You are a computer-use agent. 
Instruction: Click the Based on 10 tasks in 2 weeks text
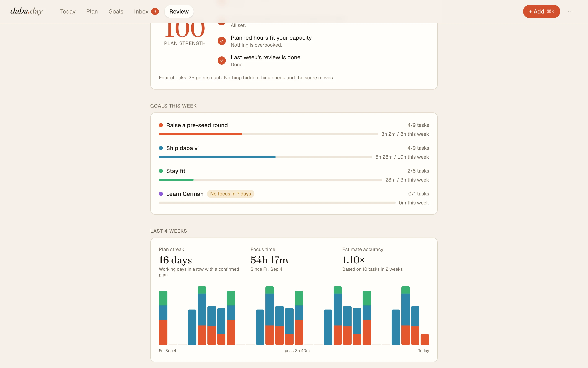[x=372, y=269]
